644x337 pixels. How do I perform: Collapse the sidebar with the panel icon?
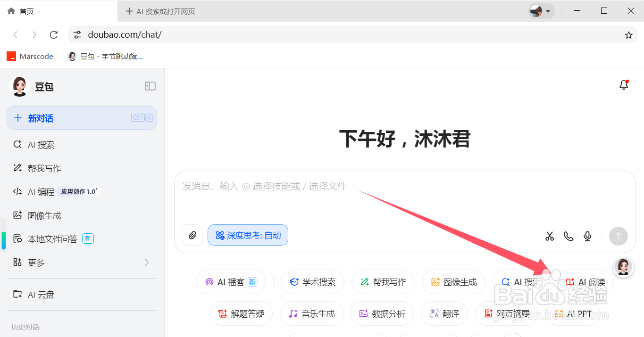(x=150, y=86)
